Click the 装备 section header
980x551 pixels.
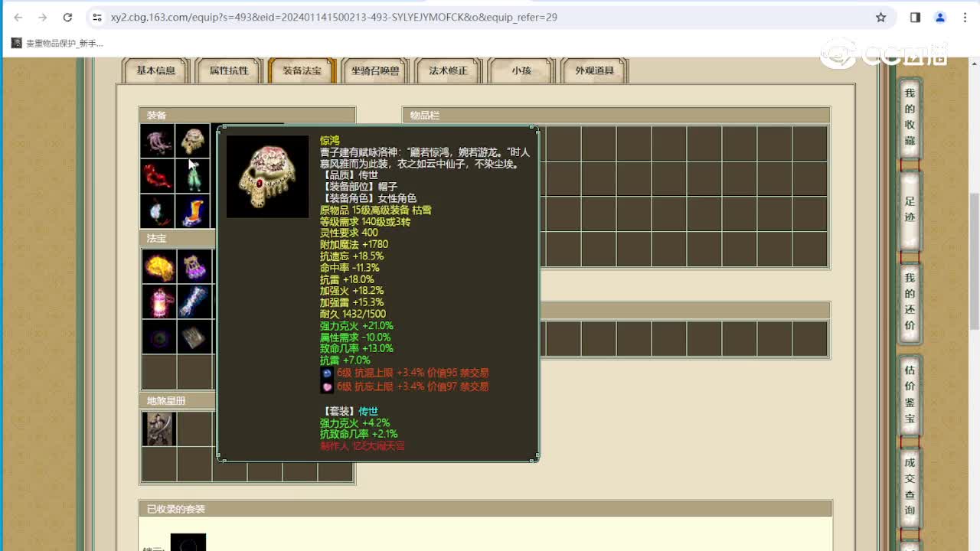point(247,116)
